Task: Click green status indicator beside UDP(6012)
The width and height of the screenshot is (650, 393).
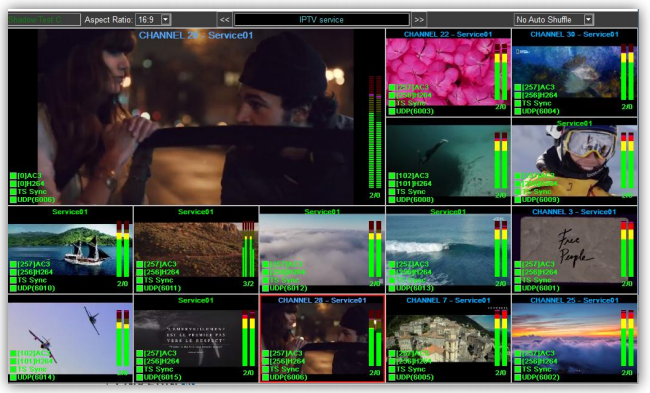Action: [x=265, y=288]
